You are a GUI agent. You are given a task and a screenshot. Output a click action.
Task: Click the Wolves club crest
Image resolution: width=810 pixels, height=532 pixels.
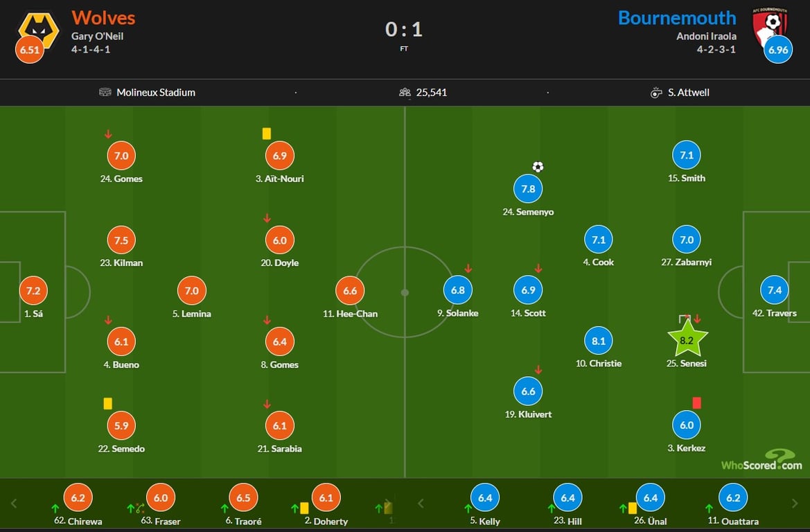pyautogui.click(x=40, y=29)
